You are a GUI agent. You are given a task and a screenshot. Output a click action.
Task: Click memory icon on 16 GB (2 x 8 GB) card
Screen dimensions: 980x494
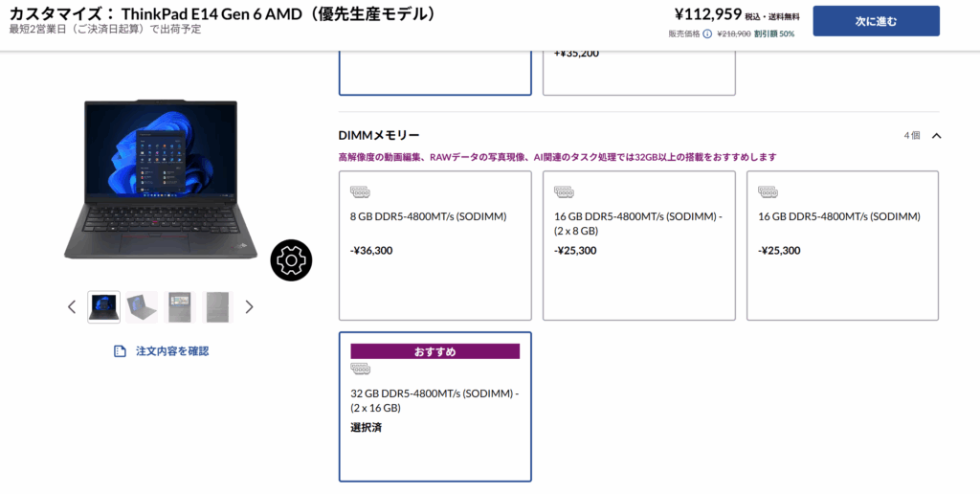pyautogui.click(x=565, y=192)
